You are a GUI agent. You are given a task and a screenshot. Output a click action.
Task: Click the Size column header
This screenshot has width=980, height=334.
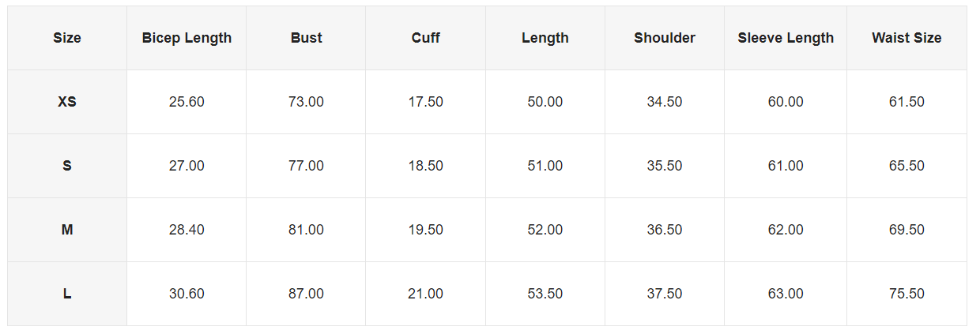coord(67,38)
